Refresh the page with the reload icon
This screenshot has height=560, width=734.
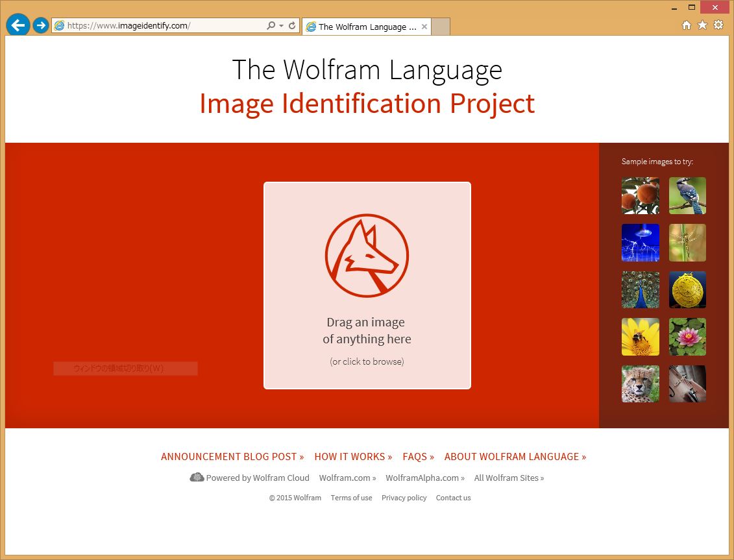292,25
